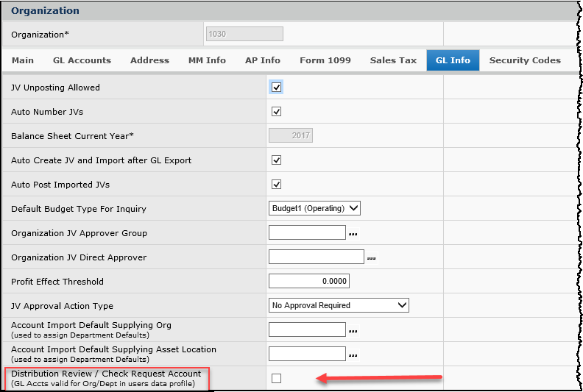Toggle Auto Create JV and Import checkbox

click(x=277, y=160)
